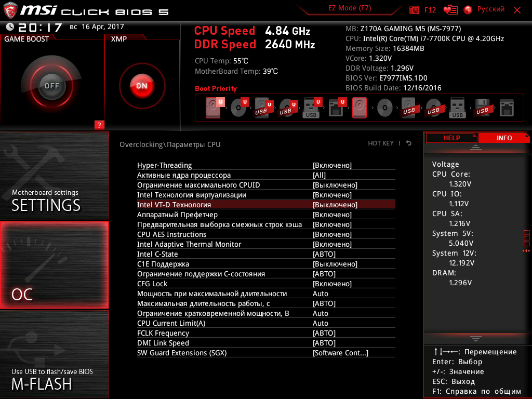
Task: Select the legacy CD/DVD boot icon without badge
Action: click(385, 108)
